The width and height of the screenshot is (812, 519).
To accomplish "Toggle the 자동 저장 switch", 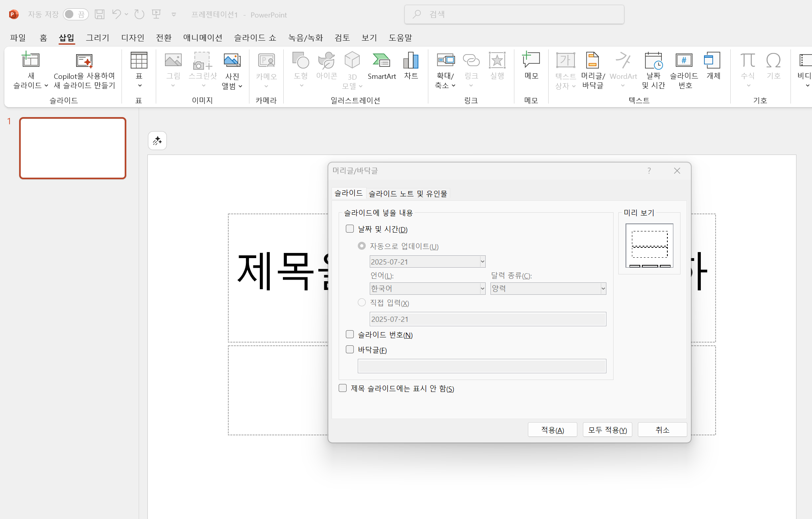I will (x=76, y=15).
